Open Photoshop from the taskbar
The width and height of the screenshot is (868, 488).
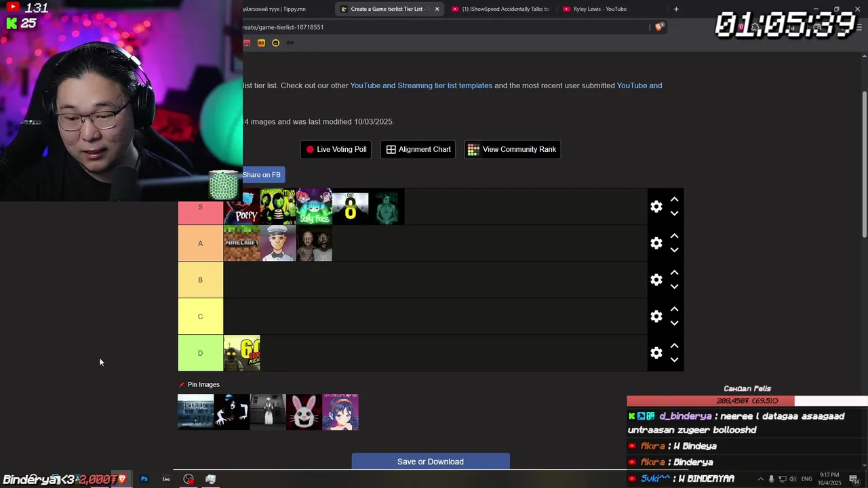tap(144, 479)
